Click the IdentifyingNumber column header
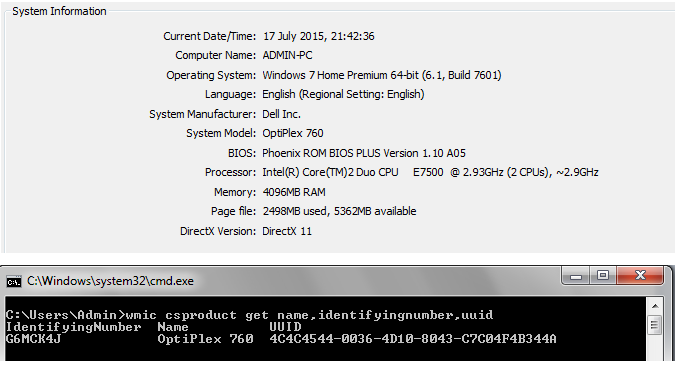Screen dimensions: 675x368 74,328
